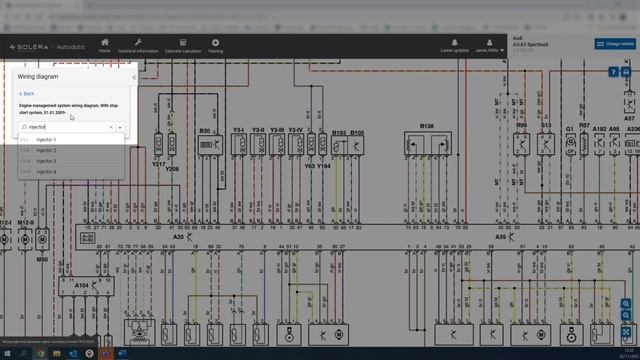Click component R99 in the diagram
Screen dimensions: 640x360
(x=521, y=144)
